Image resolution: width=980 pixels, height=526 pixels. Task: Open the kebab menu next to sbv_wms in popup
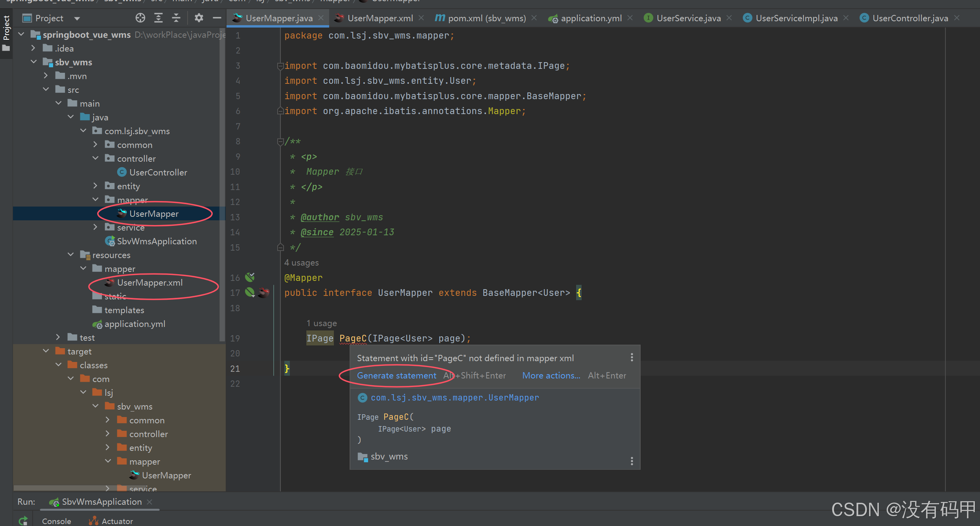click(632, 461)
